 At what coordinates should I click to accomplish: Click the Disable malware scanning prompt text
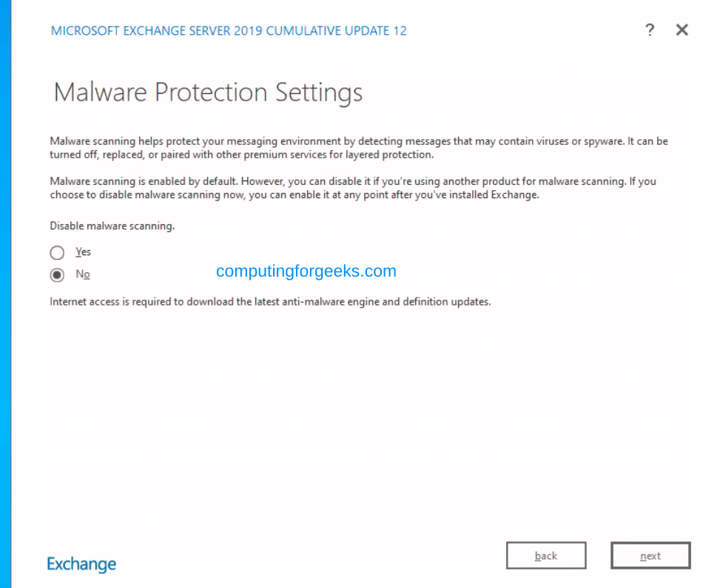[x=112, y=226]
